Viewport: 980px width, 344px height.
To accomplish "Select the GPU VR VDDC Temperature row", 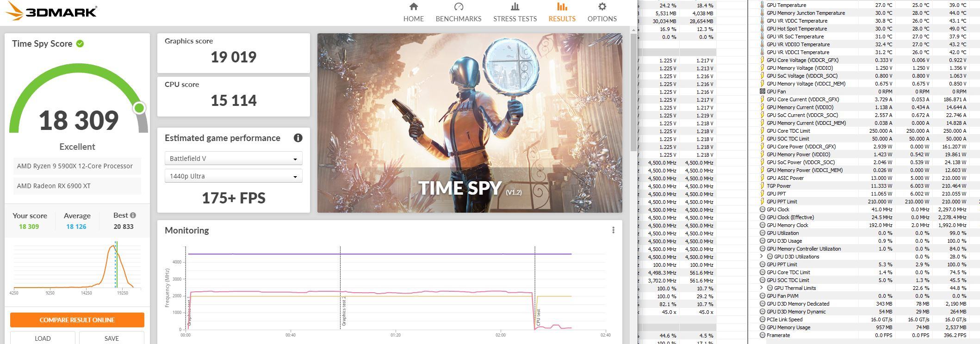I will coord(863,21).
